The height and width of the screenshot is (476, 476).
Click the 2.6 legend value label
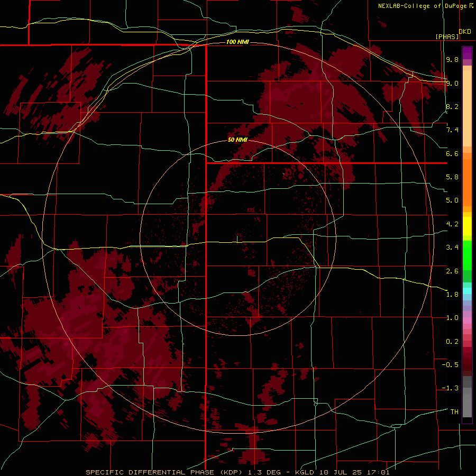(x=452, y=271)
